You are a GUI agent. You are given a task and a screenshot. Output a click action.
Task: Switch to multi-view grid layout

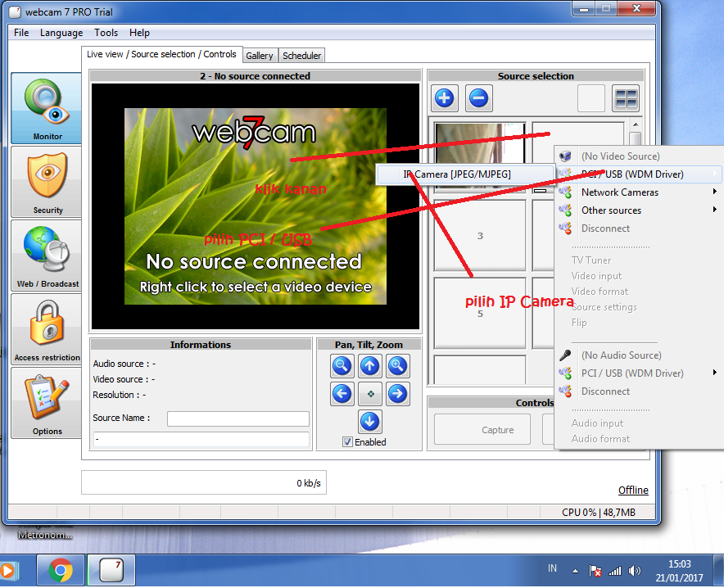tap(626, 98)
